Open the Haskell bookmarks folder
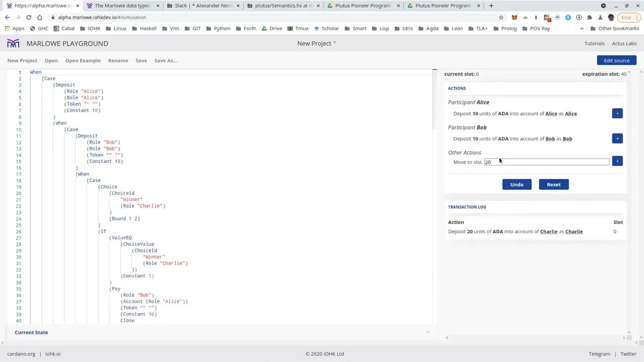 click(144, 29)
